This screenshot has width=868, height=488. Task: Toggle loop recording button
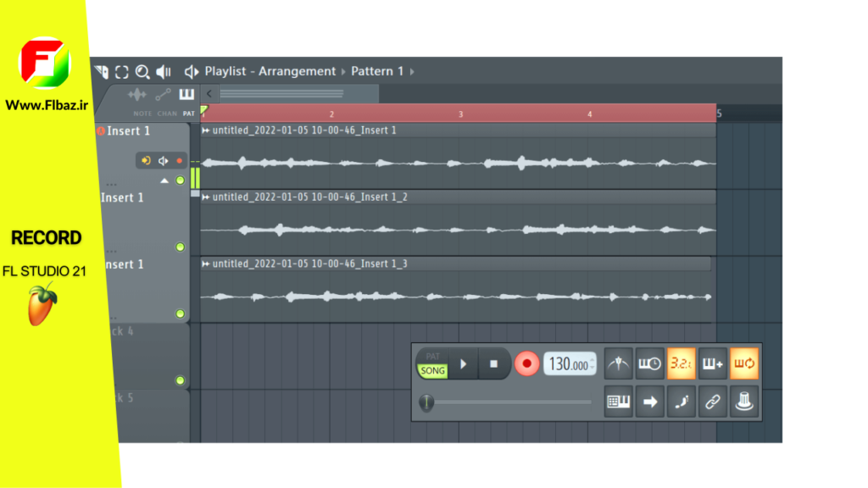click(x=744, y=364)
